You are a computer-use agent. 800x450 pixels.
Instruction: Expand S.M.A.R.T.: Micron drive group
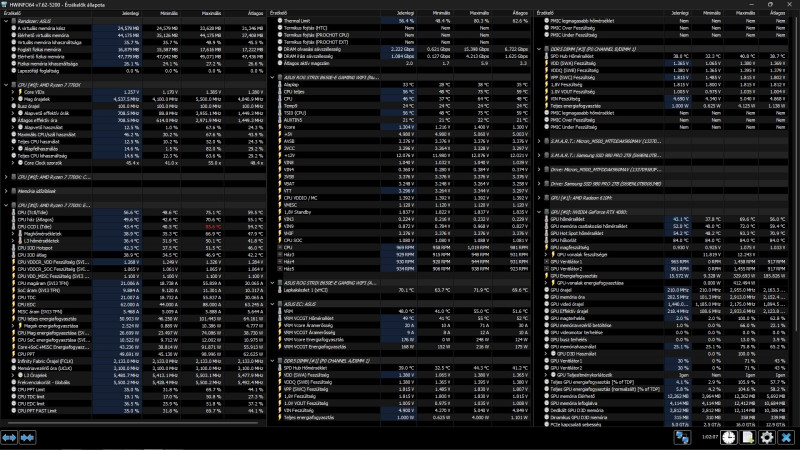[539, 141]
